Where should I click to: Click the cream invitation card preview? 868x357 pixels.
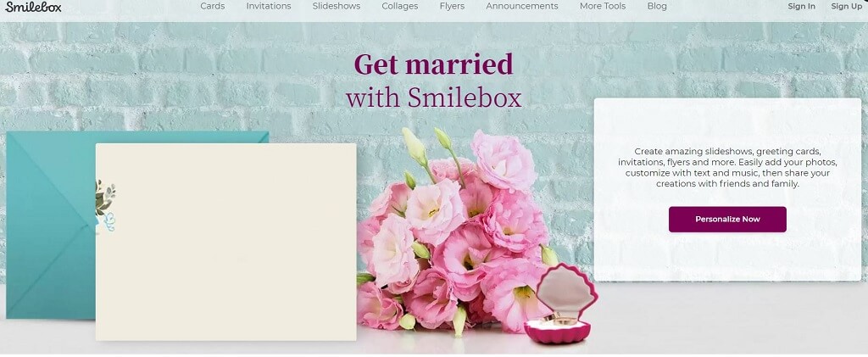[225, 242]
